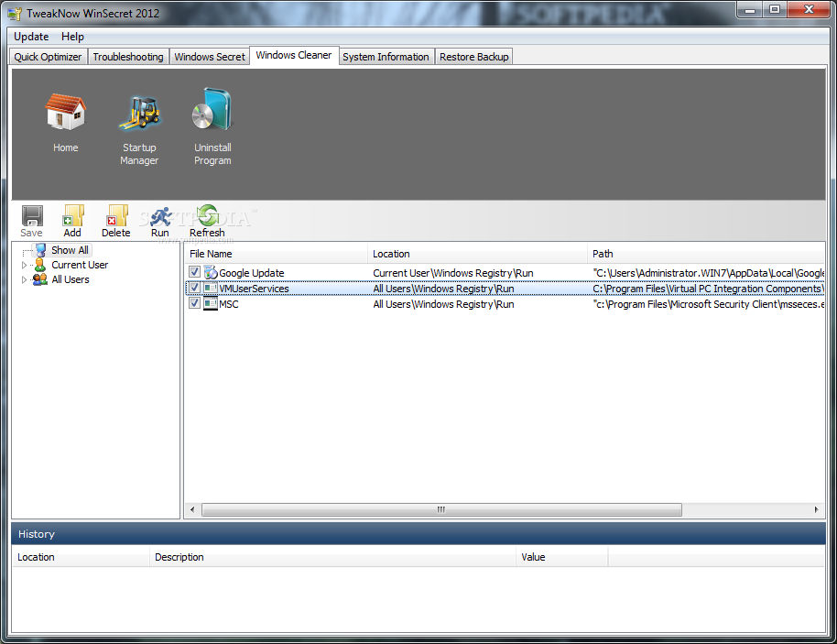Click VMUserServices 'All Users\Windows Registry\Run' cell
The height and width of the screenshot is (644, 837).
(x=443, y=289)
